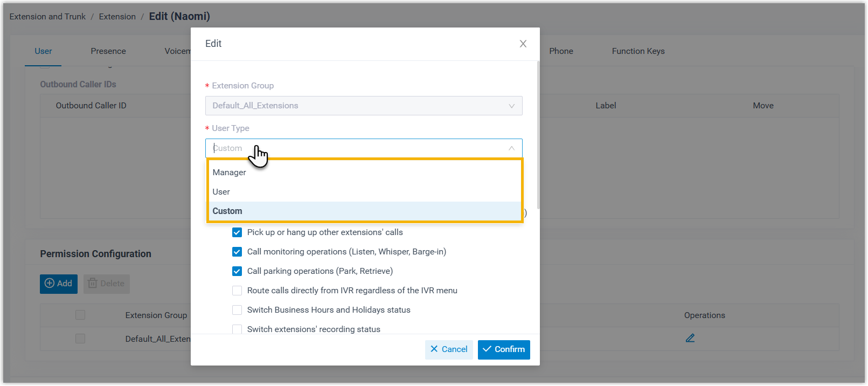The image size is (868, 386).
Task: Click the Extension Group chevron arrow
Action: (511, 106)
